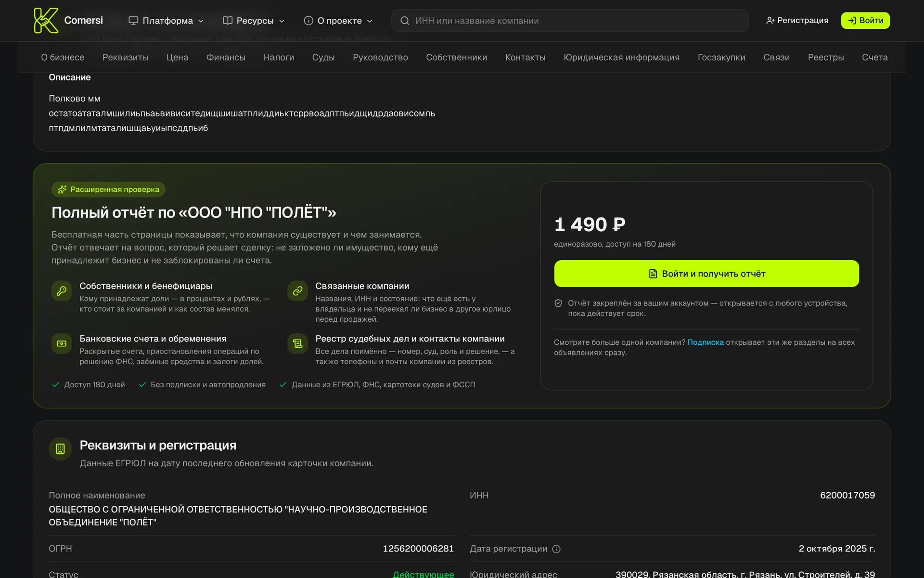Click the building icon beside Реквизиты и регистрация

[60, 449]
